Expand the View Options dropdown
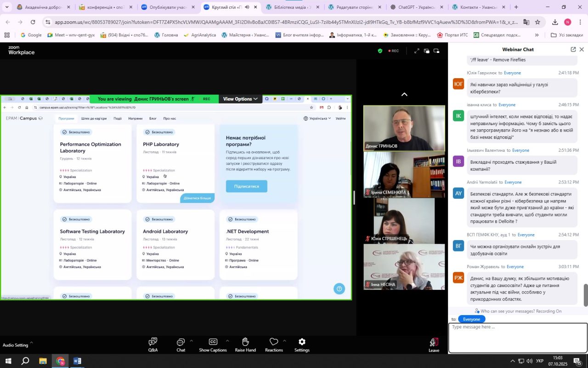Viewport: 588px width, 368px height. [240, 99]
